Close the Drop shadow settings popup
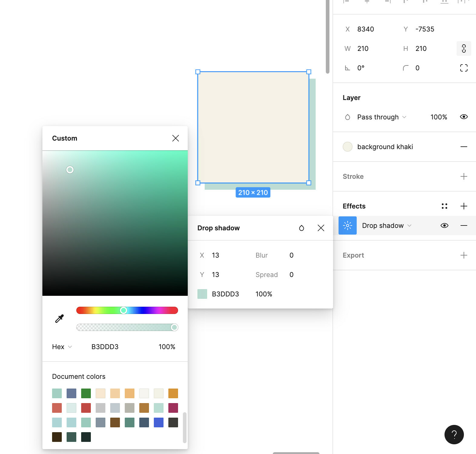 tap(321, 228)
